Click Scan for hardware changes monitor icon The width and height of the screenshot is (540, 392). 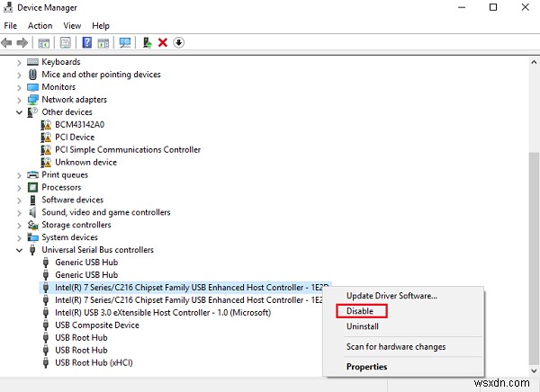click(x=125, y=42)
